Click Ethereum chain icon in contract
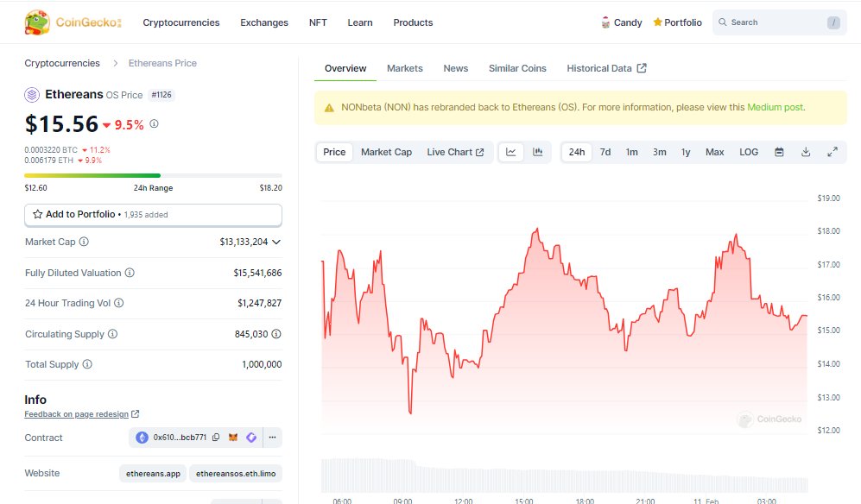Screen dimensions: 861x504 (142, 438)
